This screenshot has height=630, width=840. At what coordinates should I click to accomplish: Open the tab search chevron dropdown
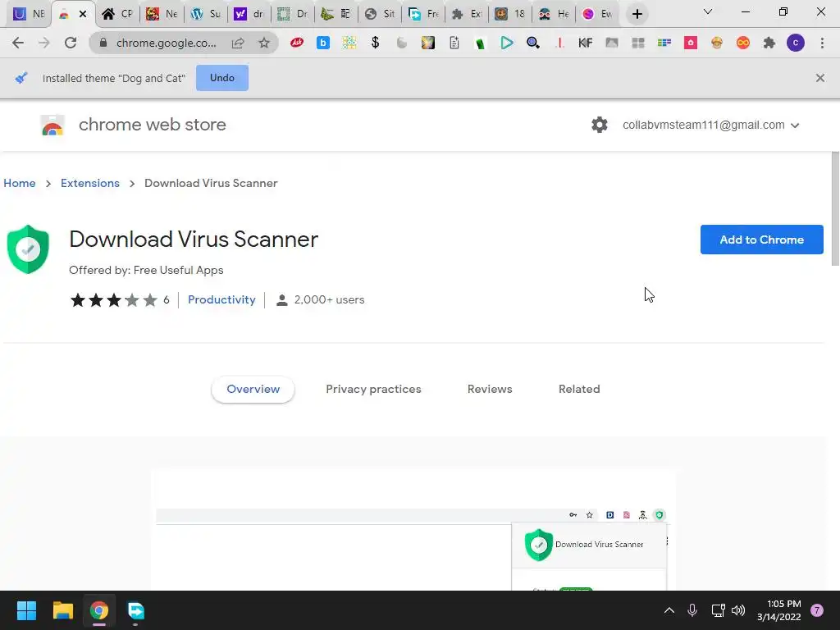(708, 11)
